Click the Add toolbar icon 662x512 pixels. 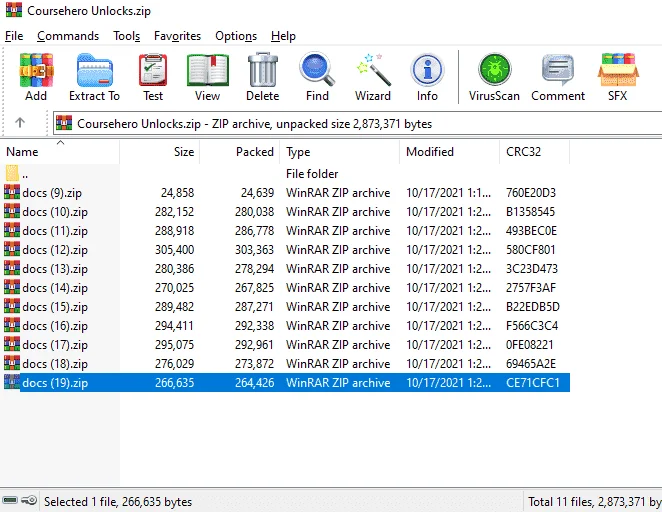(36, 70)
